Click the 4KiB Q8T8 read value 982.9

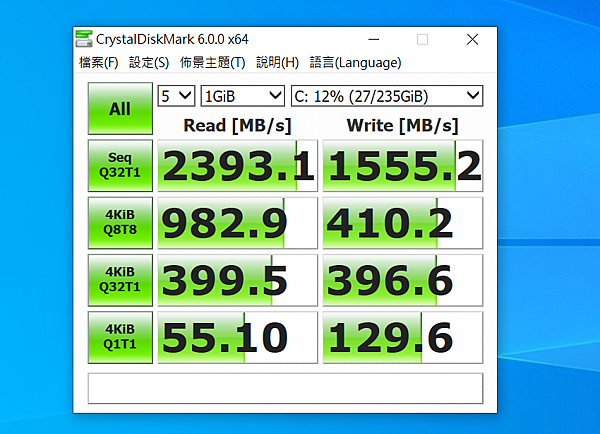point(238,223)
